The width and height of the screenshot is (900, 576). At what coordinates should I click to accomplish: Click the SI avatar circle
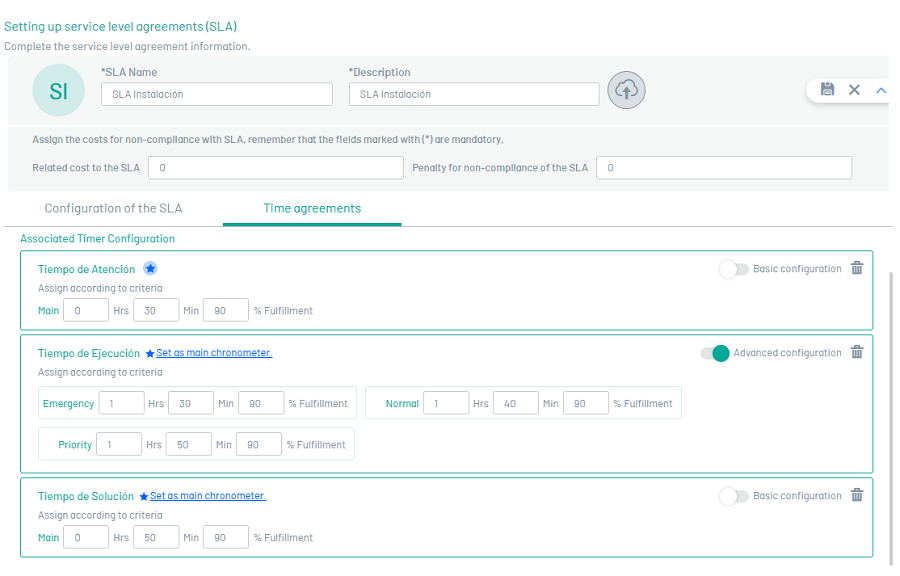coord(58,91)
